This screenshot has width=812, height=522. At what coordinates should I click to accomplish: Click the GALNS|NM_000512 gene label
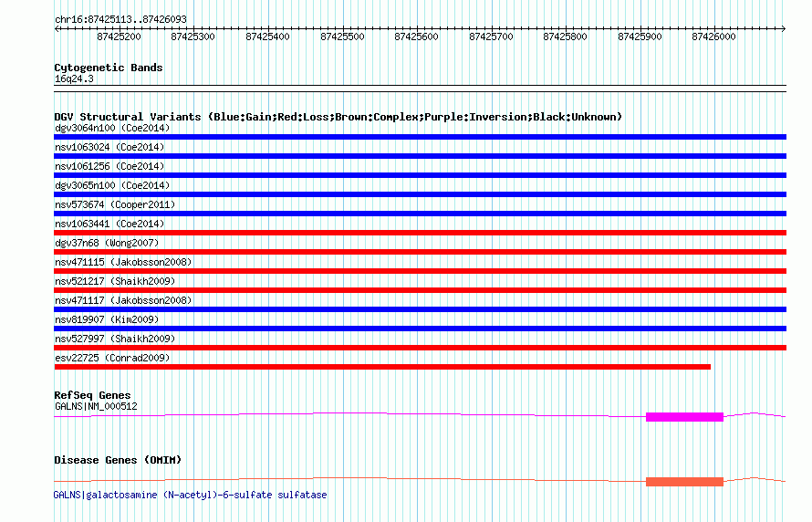(96, 406)
